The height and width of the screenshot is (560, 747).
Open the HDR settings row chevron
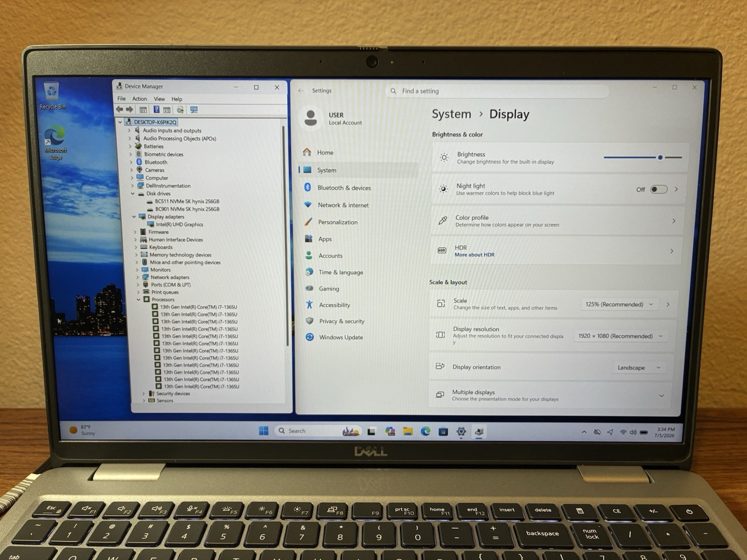(672, 251)
